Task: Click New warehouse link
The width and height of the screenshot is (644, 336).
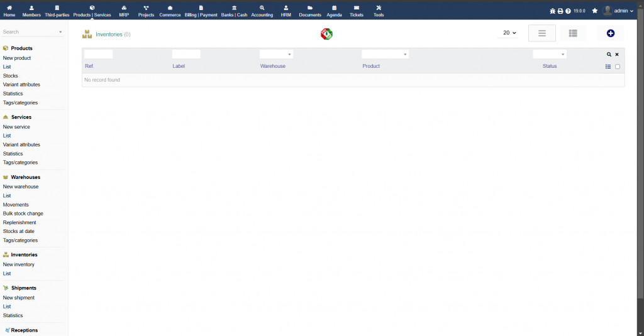Action: (x=21, y=187)
